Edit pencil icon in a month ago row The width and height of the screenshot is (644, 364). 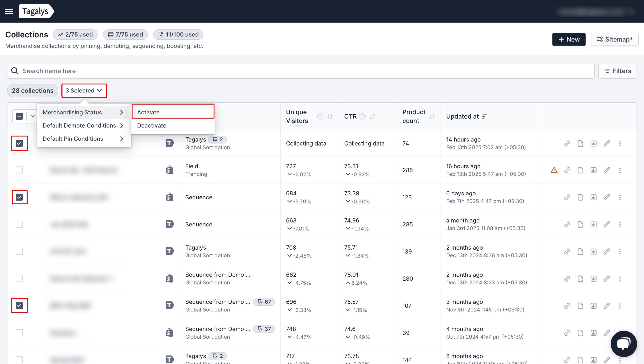[607, 224]
